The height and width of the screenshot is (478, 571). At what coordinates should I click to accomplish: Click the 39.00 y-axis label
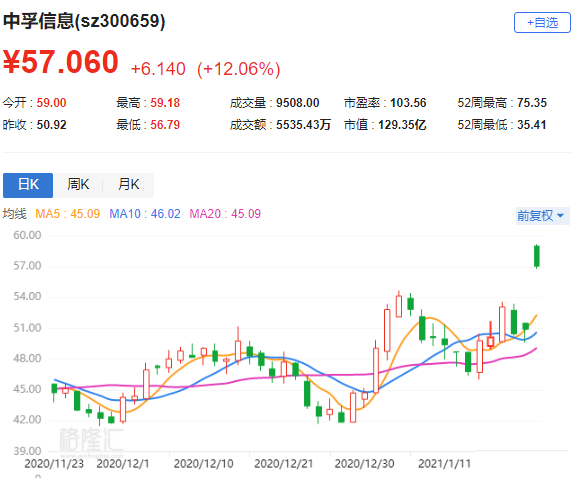(x=27, y=451)
